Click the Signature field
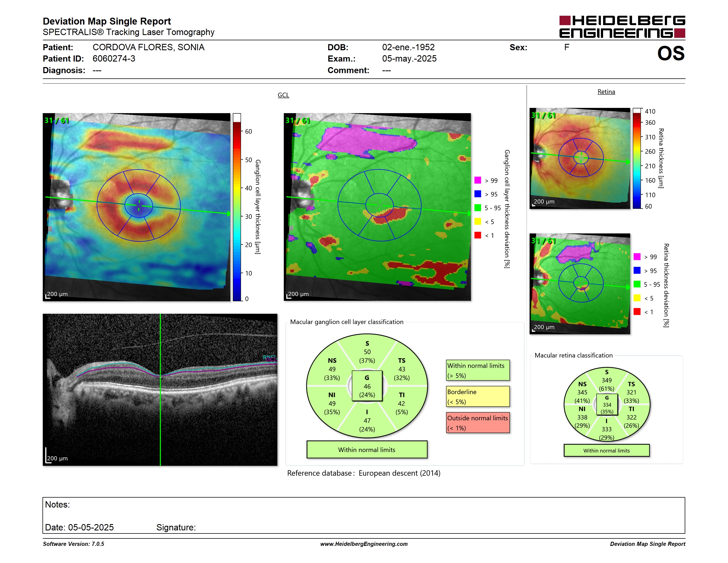Screen dimensions: 728x563 pos(176,527)
